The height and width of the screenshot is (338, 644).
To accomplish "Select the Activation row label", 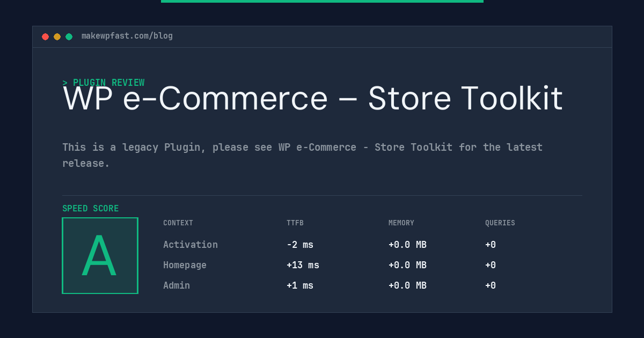I will click(191, 245).
